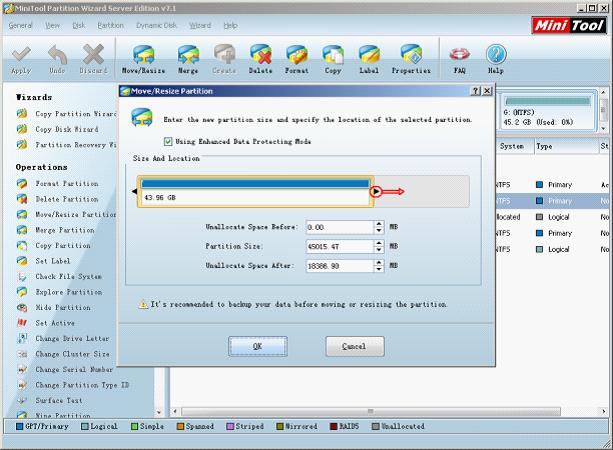Viewport: 613px width, 450px height.
Task: Click the Unallocate Space Before input field
Action: click(x=339, y=227)
